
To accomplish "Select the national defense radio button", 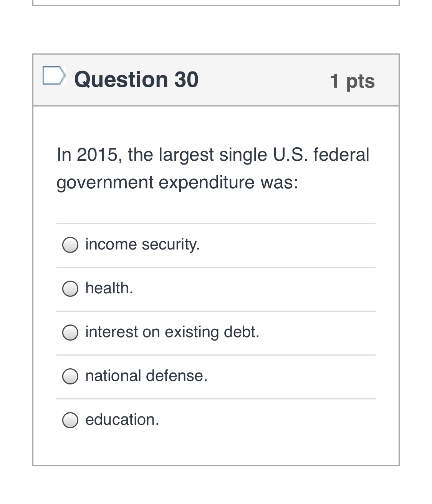I will pos(70,376).
